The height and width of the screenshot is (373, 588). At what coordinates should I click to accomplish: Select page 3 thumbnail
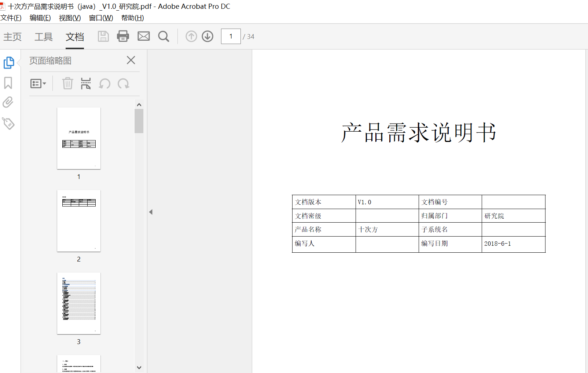(x=79, y=303)
